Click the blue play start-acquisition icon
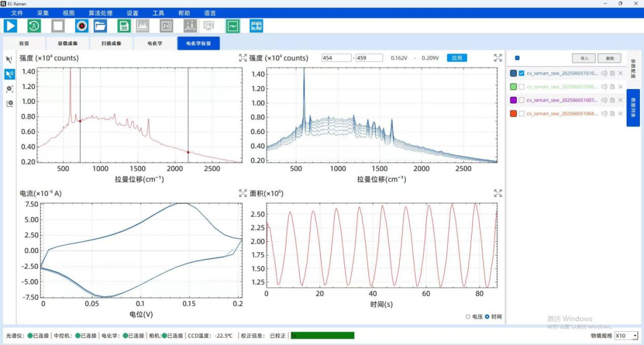Screen dimensions: 644x345 (x=11, y=26)
